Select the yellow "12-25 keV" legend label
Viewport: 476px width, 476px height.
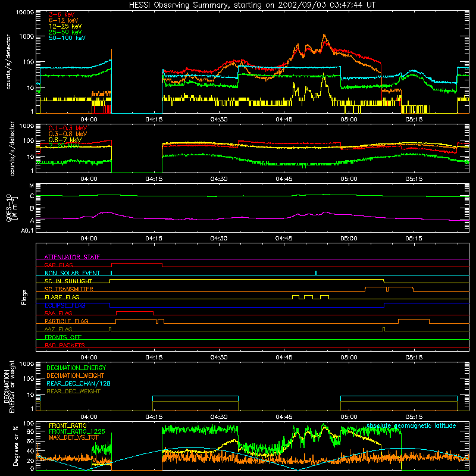[x=65, y=26]
